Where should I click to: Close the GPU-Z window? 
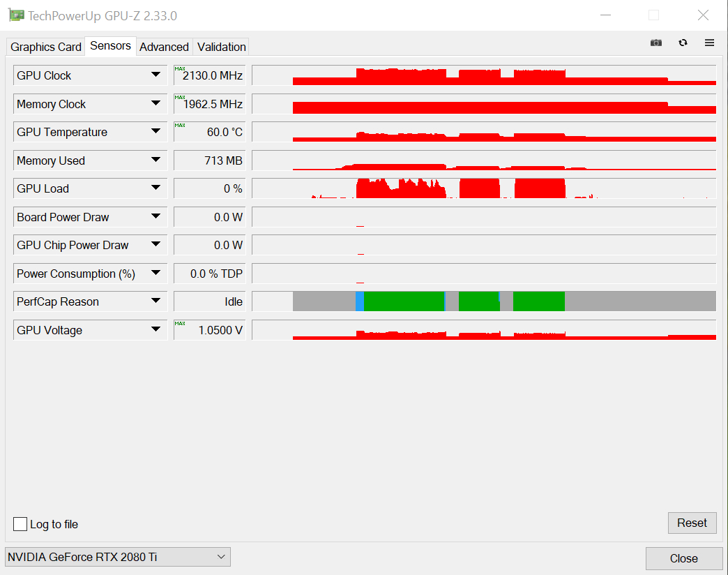(x=703, y=15)
